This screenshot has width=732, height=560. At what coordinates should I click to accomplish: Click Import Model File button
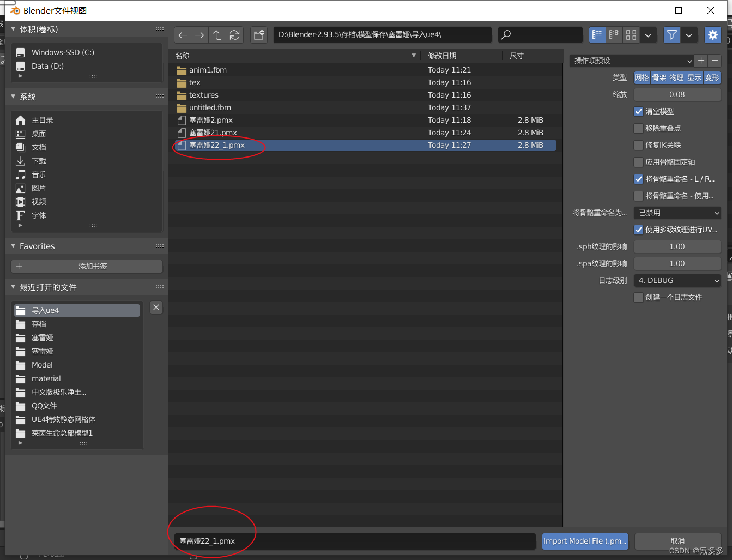585,541
